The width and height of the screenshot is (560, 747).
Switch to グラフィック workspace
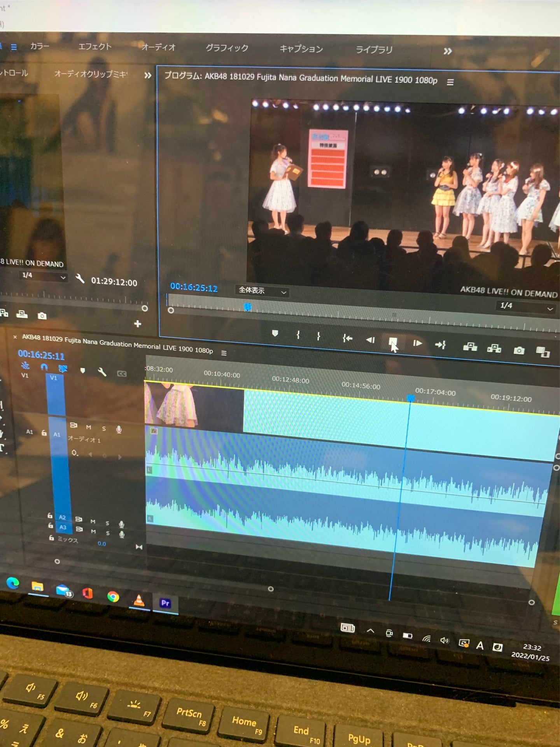pos(227,48)
